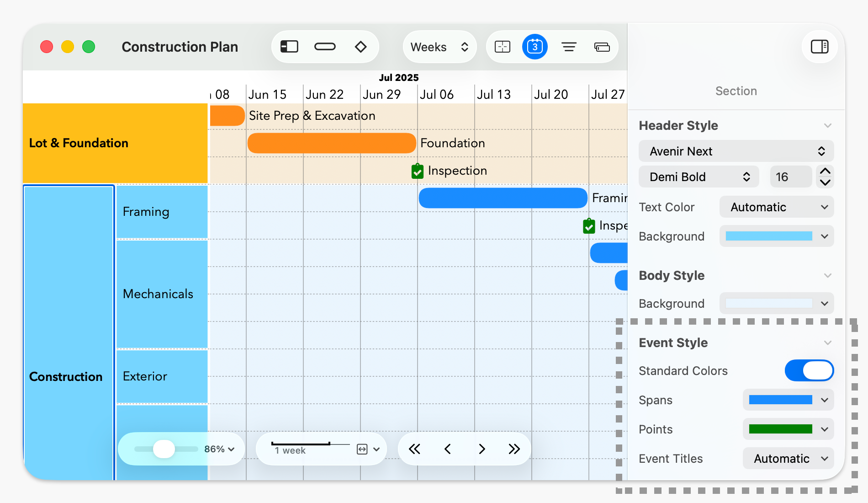Open the Header Style font picker showing Avenir Next
Image resolution: width=868 pixels, height=503 pixels.
coord(736,151)
